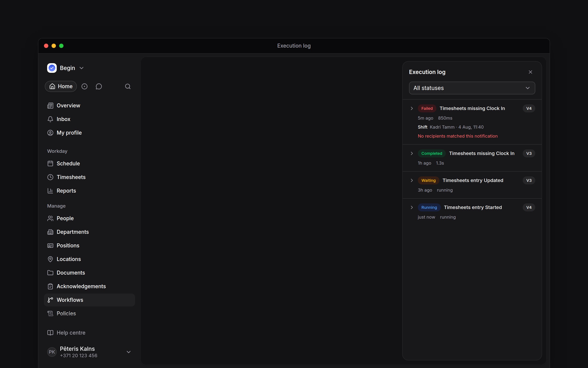
Task: Open Positions in the sidebar
Action: (x=89, y=246)
